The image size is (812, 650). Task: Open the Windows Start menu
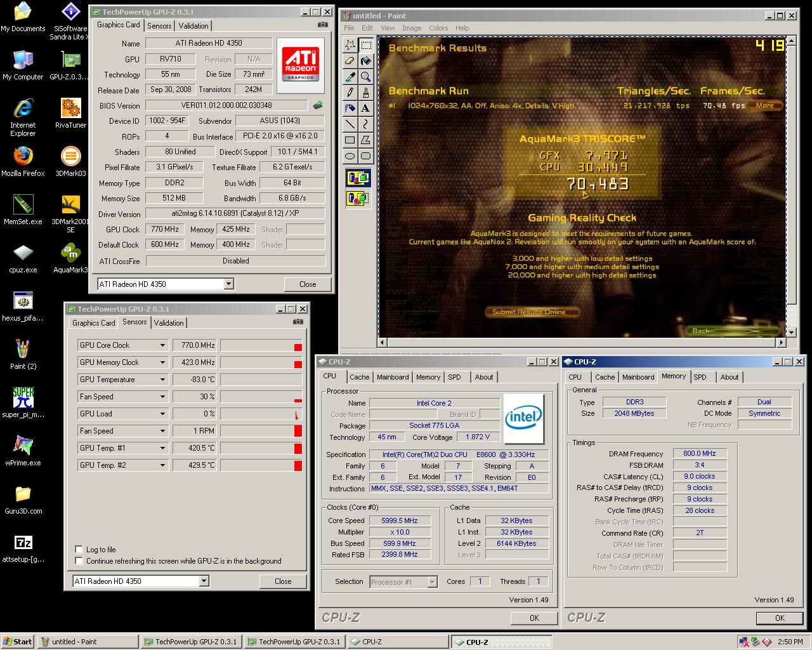(18, 642)
